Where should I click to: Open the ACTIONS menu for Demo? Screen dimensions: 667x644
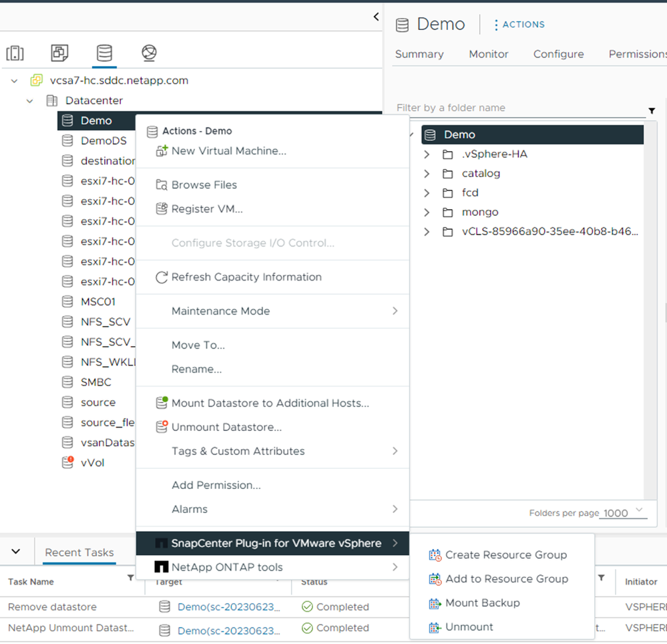click(519, 25)
